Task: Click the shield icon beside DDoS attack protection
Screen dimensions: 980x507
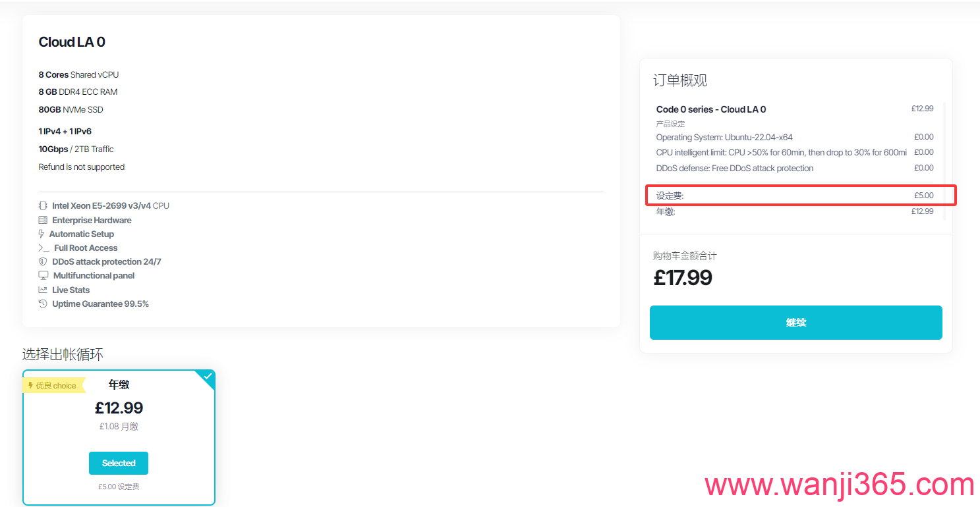Action: click(43, 262)
